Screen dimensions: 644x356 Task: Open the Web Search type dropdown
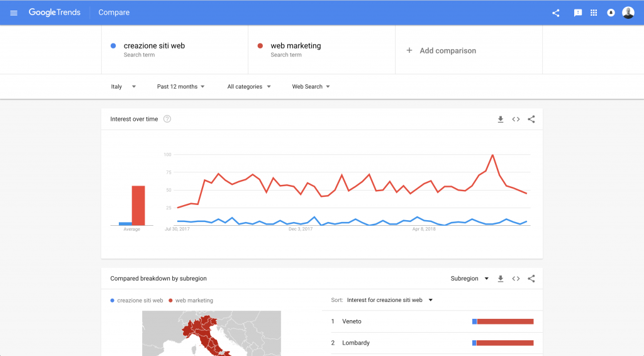[x=311, y=87]
